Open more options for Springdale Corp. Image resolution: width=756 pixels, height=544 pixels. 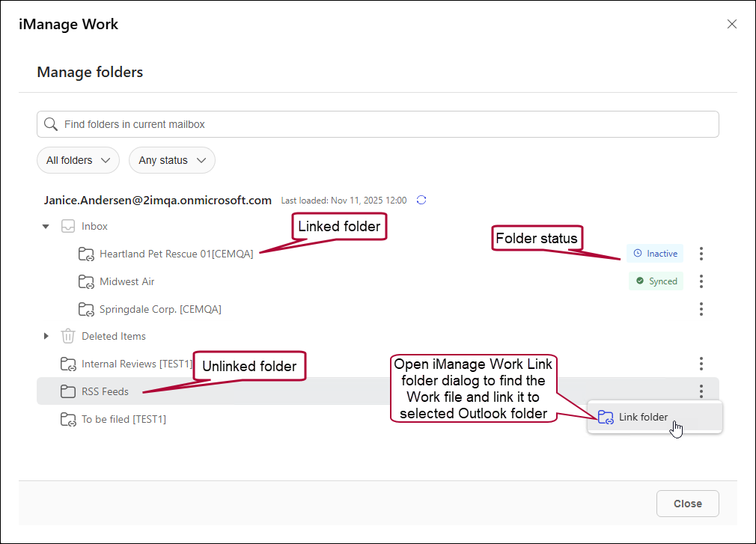[701, 309]
